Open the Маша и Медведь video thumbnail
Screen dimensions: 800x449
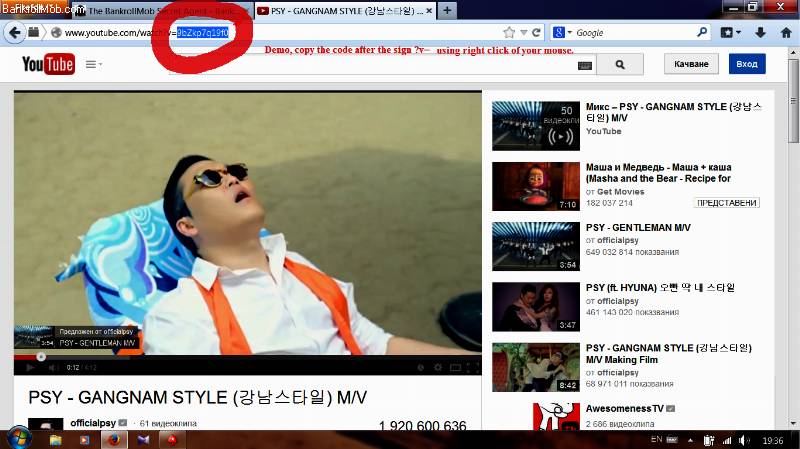coord(536,186)
